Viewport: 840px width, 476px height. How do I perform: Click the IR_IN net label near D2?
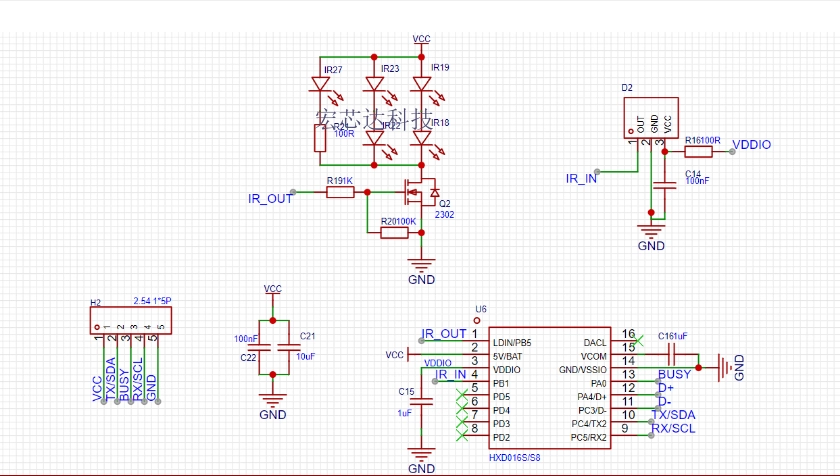click(x=581, y=179)
